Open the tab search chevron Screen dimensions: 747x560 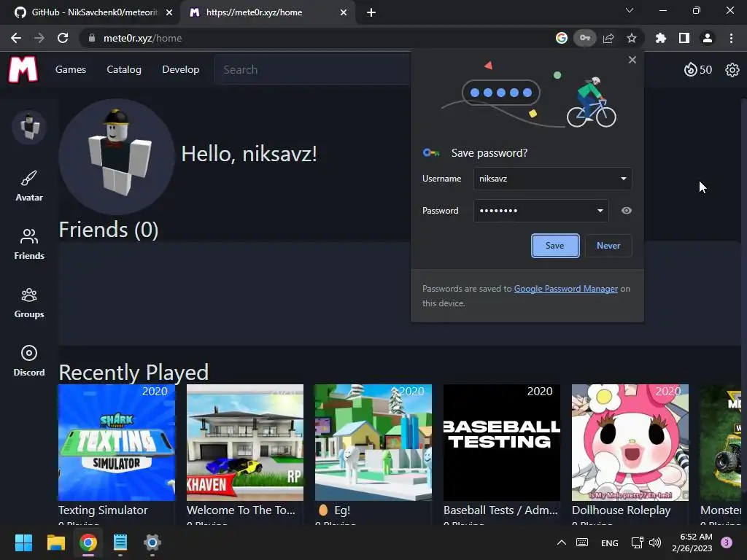click(x=630, y=10)
